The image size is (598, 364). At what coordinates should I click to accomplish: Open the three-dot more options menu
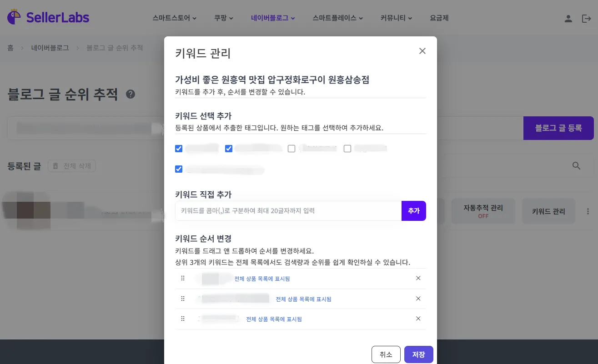pos(588,211)
